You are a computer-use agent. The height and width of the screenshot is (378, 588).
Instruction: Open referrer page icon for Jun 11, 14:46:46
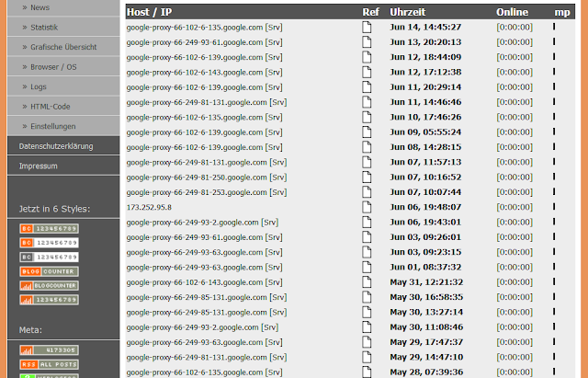click(x=367, y=102)
